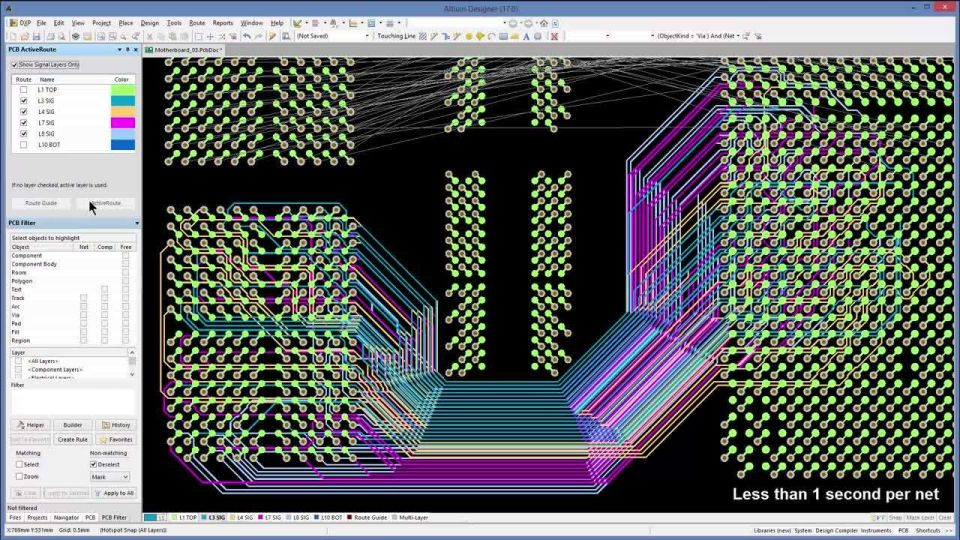Click the navigate forward arrow icon
Viewport: 960px width, 540px height.
[528, 23]
